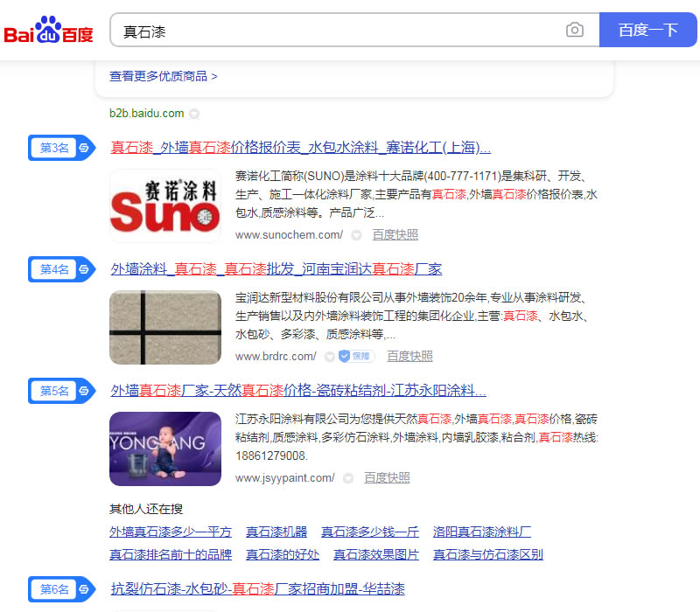Click the stone texture thumbnail of 宝润达
700x612 pixels.
[x=165, y=327]
